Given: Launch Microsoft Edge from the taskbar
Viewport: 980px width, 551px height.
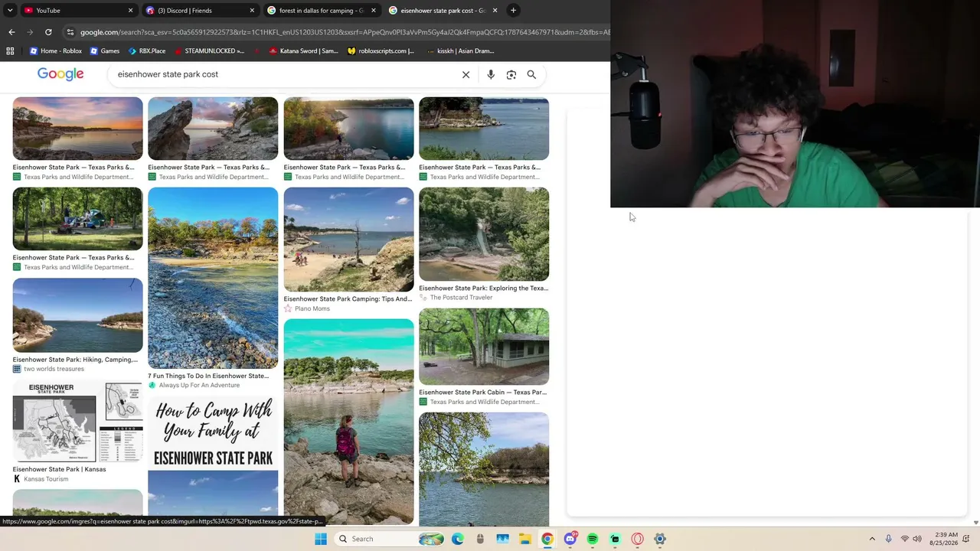Looking at the screenshot, I should [458, 539].
